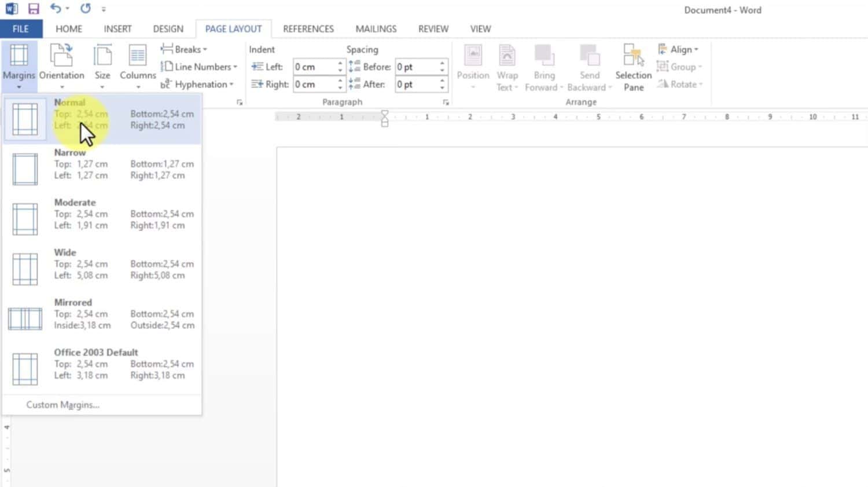Open the Rotate dropdown
Image resolution: width=868 pixels, height=487 pixels.
680,84
